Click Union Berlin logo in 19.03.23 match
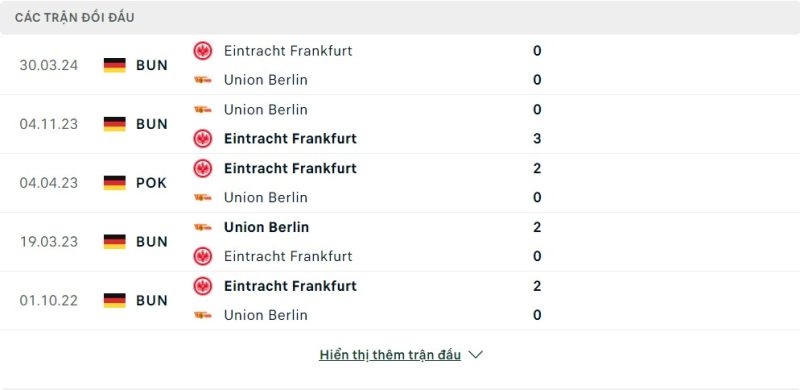Viewport: 800px width, 390px height. click(x=203, y=227)
